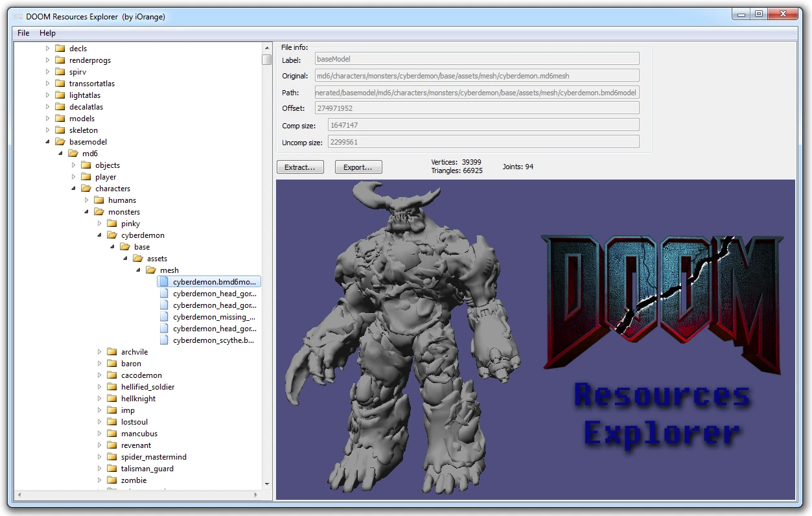Image resolution: width=812 pixels, height=516 pixels.
Task: Click the md6 folder icon
Action: coord(73,153)
